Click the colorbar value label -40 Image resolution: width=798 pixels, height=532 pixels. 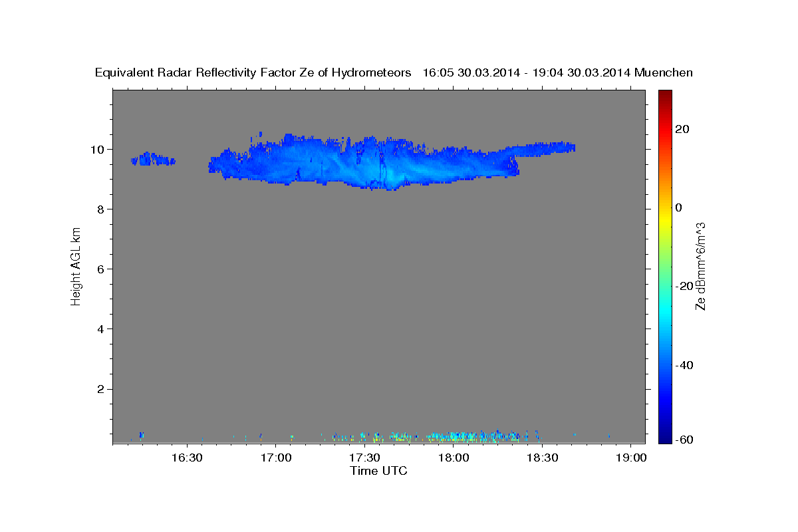point(684,365)
